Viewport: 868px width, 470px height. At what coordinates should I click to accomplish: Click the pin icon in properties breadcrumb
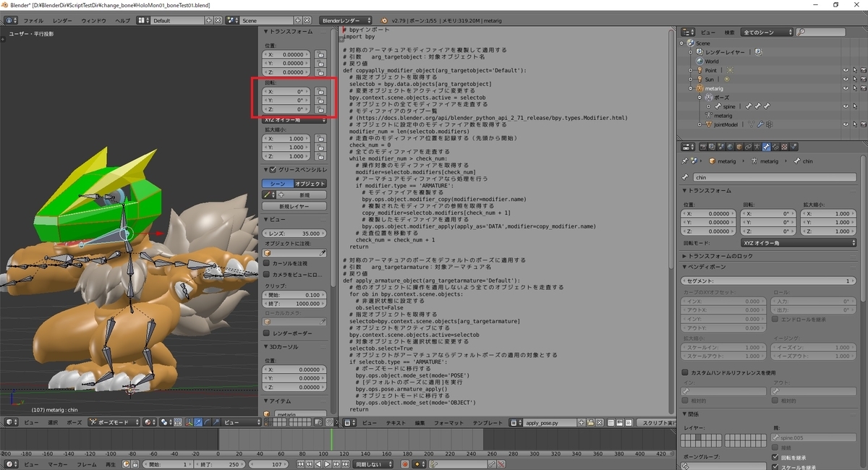pyautogui.click(x=686, y=161)
